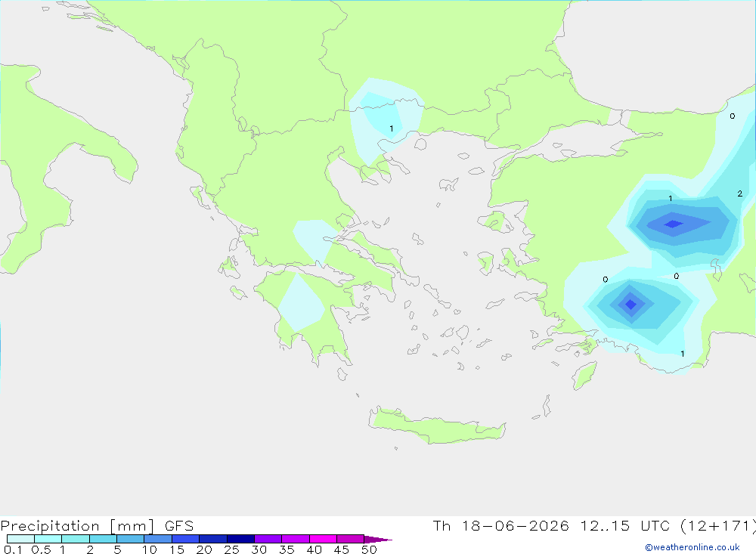Click the 2–5 mm legend swatch

click(x=103, y=539)
